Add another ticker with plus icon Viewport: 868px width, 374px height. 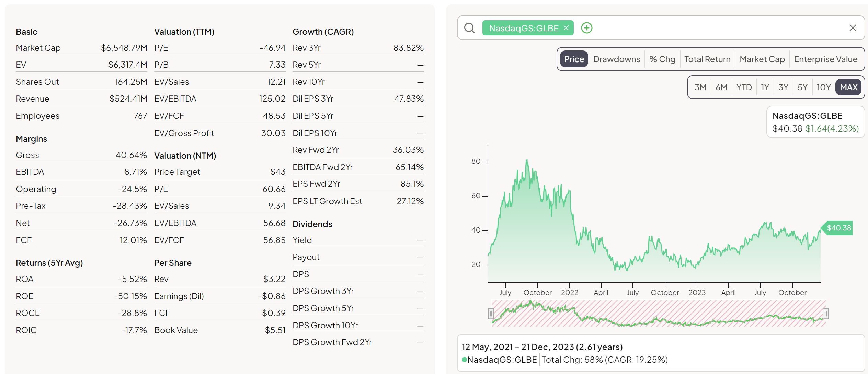tap(586, 28)
